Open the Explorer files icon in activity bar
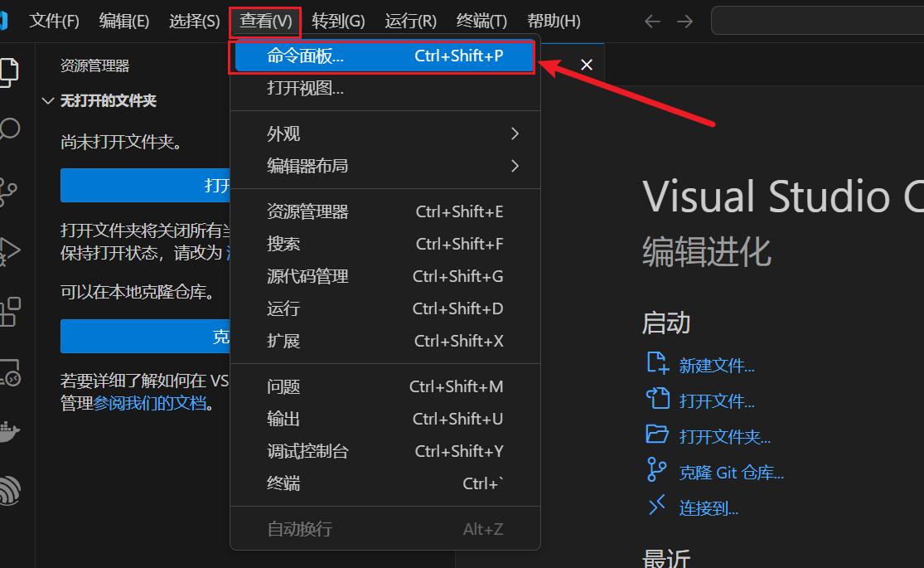924x568 pixels. pos(9,72)
